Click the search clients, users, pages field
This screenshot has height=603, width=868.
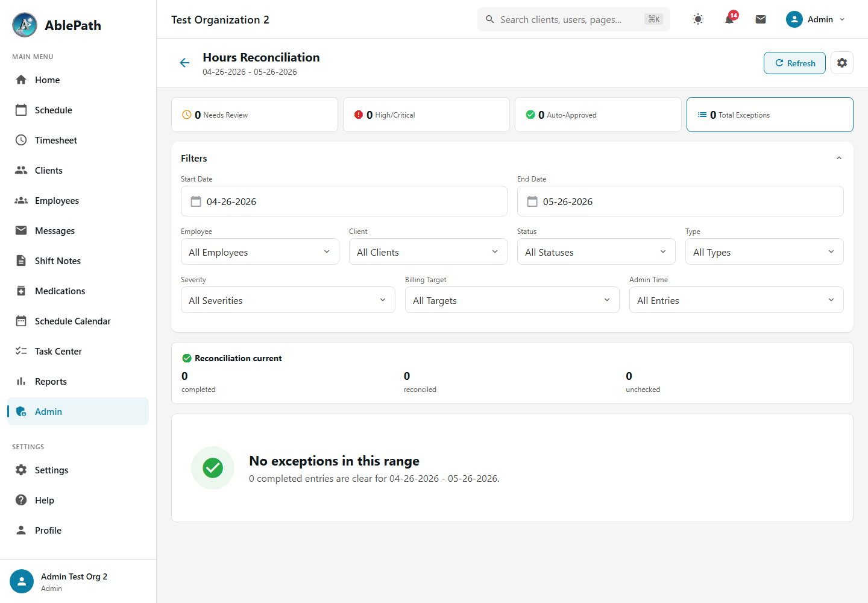pyautogui.click(x=574, y=19)
